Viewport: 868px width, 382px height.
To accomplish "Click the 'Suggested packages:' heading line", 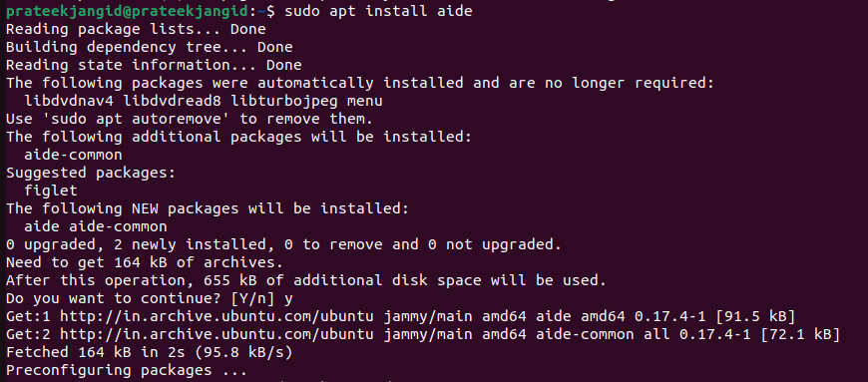I will click(91, 173).
